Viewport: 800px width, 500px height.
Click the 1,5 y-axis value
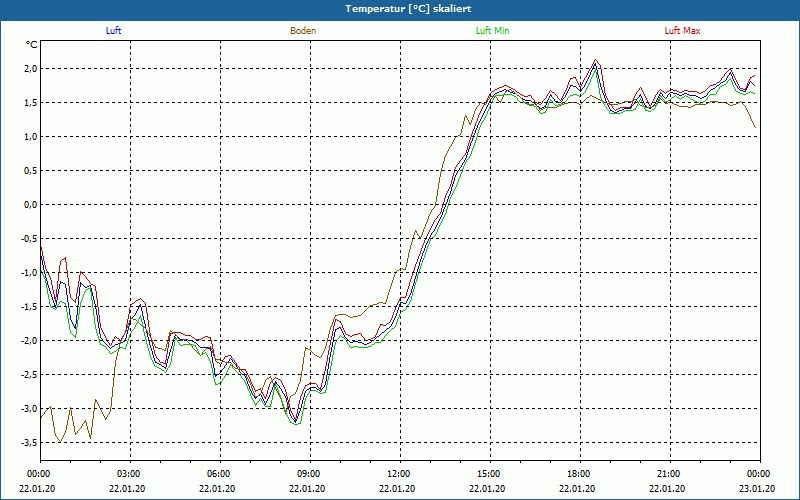tap(31, 103)
